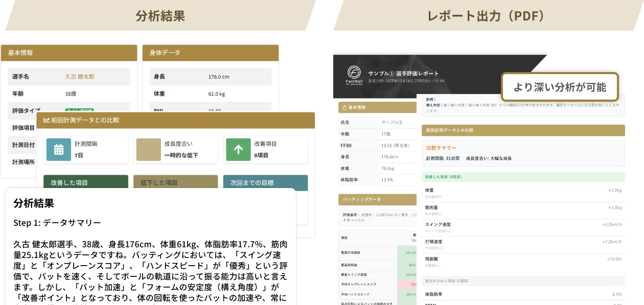Click the clipboard icon next to 基本情報 in the report
The width and height of the screenshot is (644, 305).
pyautogui.click(x=343, y=107)
